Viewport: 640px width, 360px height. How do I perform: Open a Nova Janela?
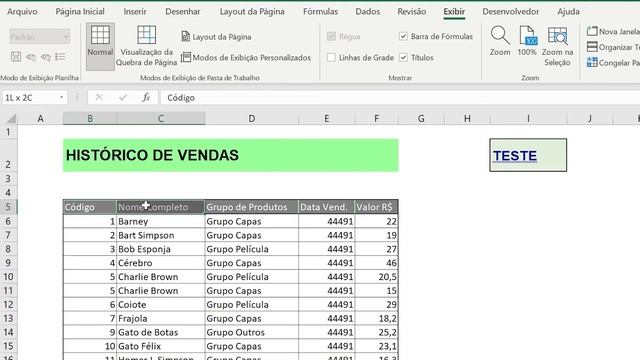click(613, 31)
